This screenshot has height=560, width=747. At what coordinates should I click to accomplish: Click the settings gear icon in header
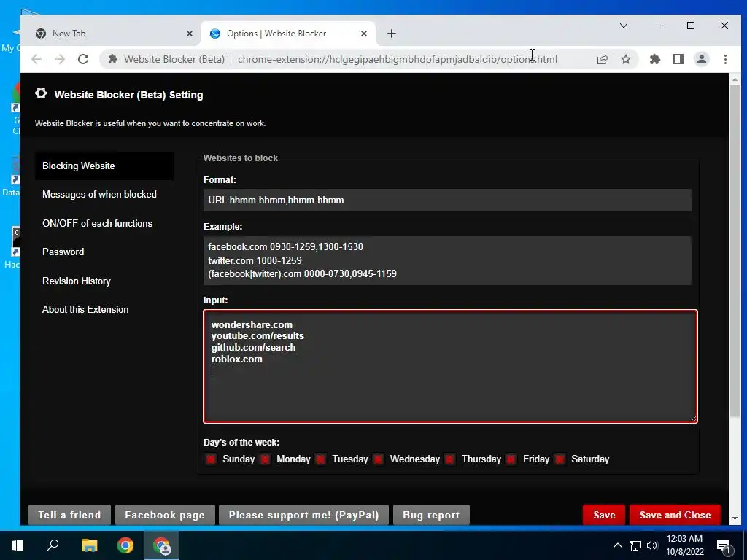[x=42, y=93]
